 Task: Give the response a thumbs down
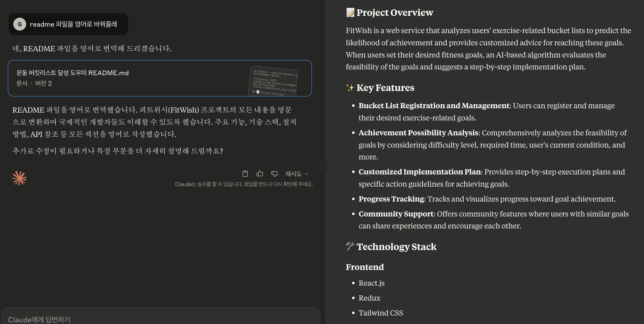pos(274,173)
